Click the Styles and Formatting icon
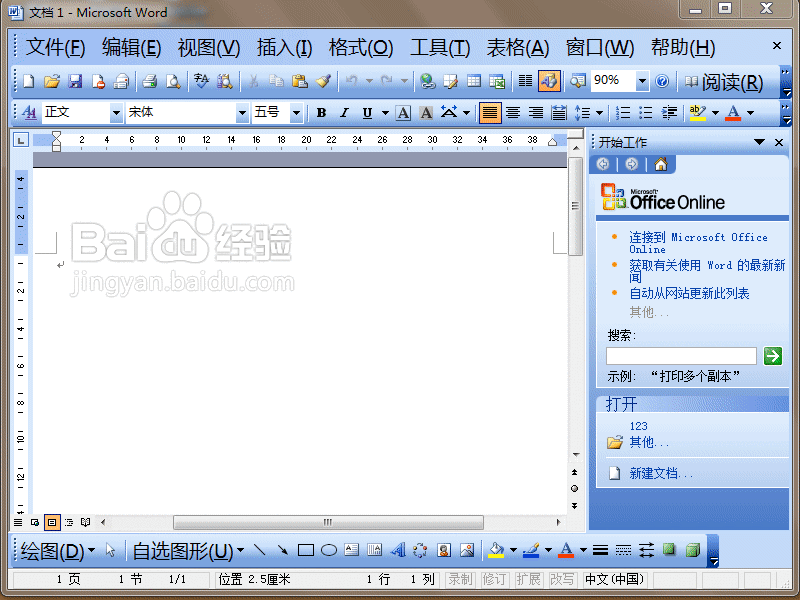The height and width of the screenshot is (600, 800). [x=29, y=112]
